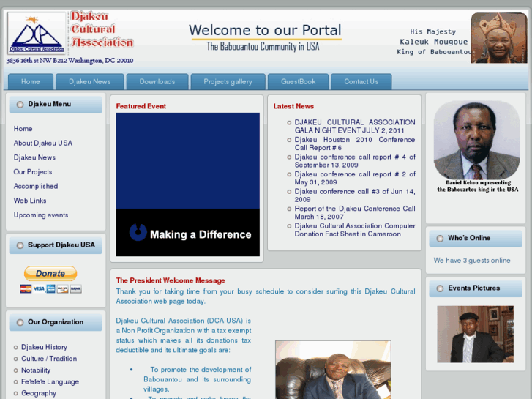Open the Home tab in navigation bar

click(31, 82)
